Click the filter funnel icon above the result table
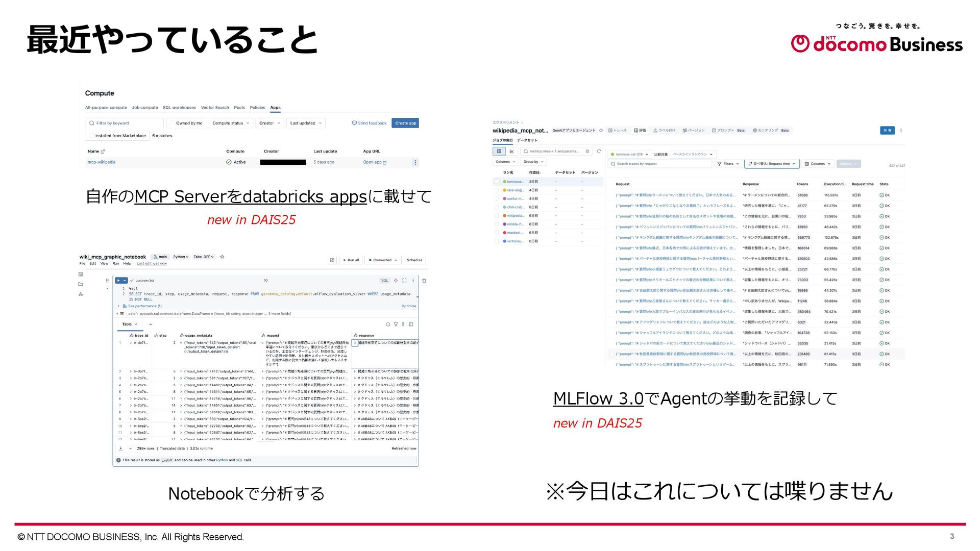The height and width of the screenshot is (551, 980). tap(396, 324)
